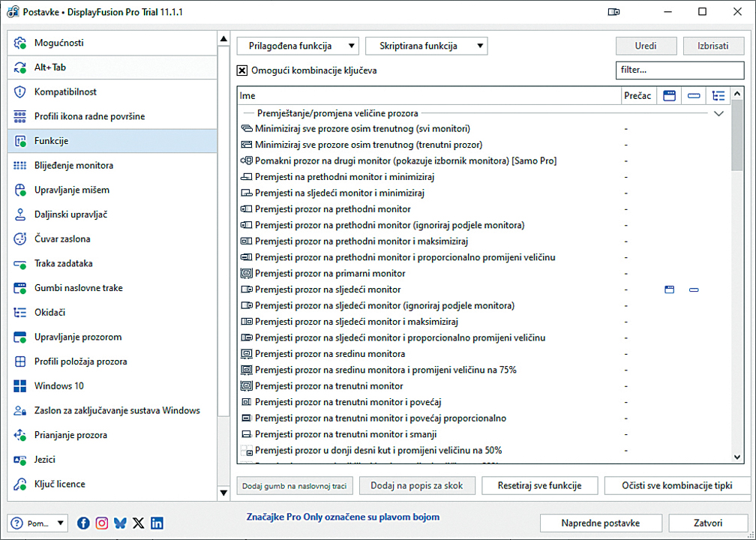Click the Zatvori button
The width and height of the screenshot is (756, 540).
(x=708, y=523)
